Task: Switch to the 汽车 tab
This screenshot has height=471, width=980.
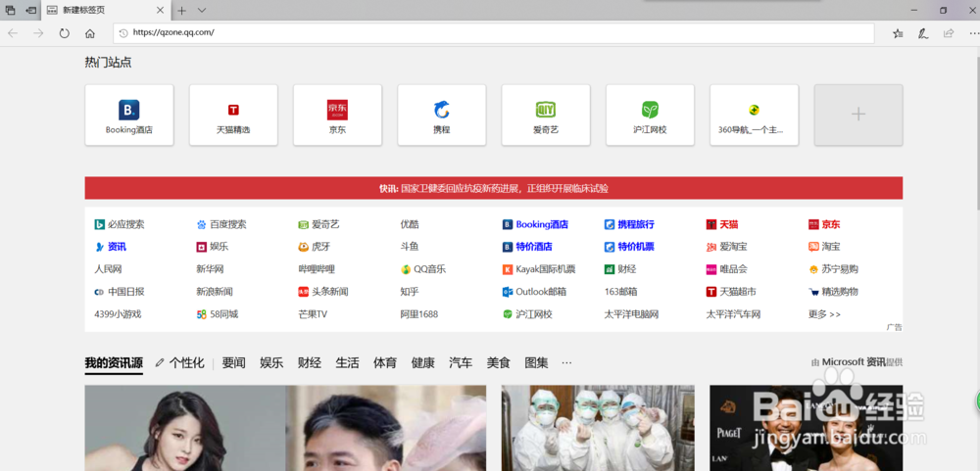Action: (x=461, y=363)
